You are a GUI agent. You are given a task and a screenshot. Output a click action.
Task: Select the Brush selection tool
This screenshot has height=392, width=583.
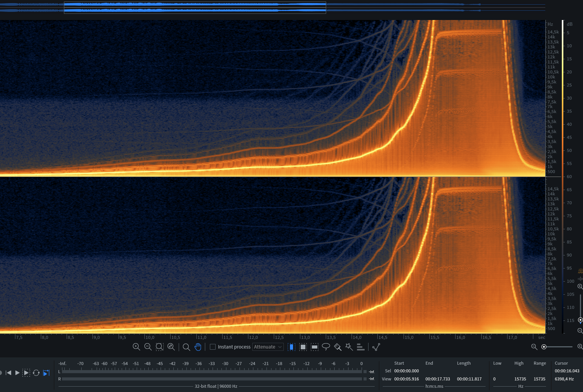click(x=338, y=347)
